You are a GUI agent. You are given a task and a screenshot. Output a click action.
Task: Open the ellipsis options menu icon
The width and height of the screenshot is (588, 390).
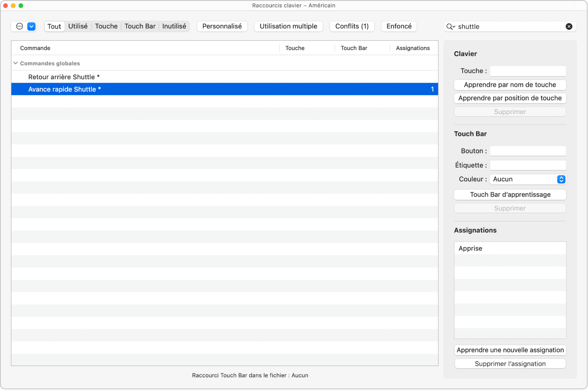[x=19, y=27]
